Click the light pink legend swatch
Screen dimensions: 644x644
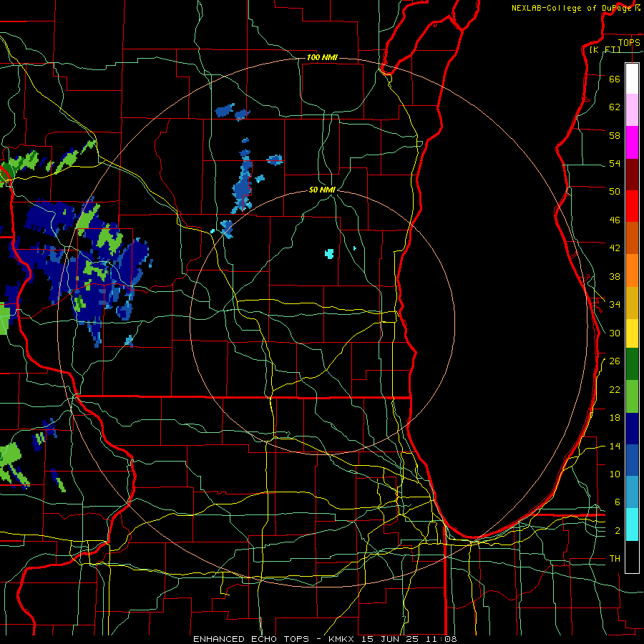(632, 109)
